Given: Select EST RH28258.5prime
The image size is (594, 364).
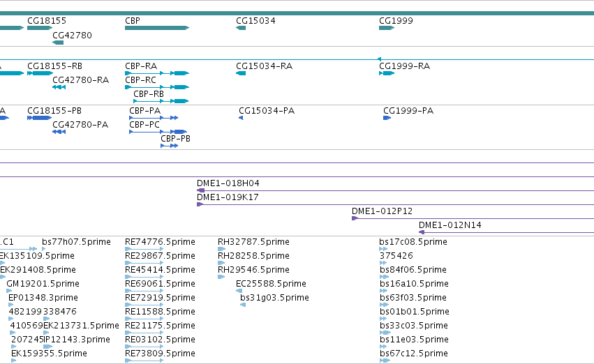Looking at the screenshot, I should (253, 256).
